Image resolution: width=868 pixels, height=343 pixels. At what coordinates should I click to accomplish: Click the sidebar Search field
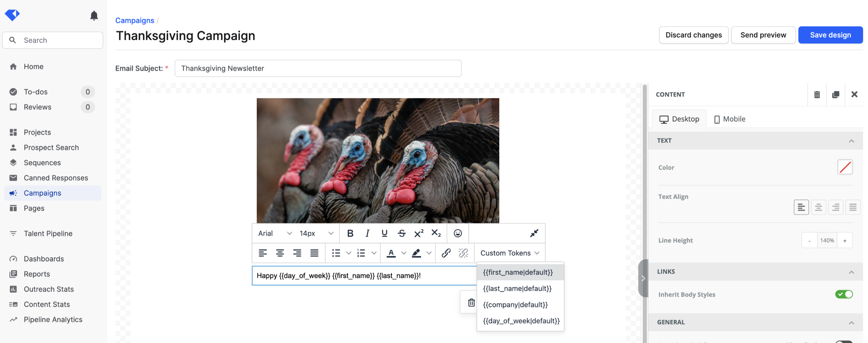coord(53,40)
